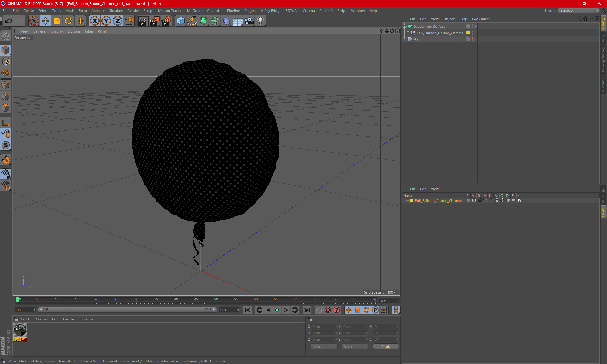The width and height of the screenshot is (607, 364).
Task: Toggle the X axis lock
Action: coord(95,21)
